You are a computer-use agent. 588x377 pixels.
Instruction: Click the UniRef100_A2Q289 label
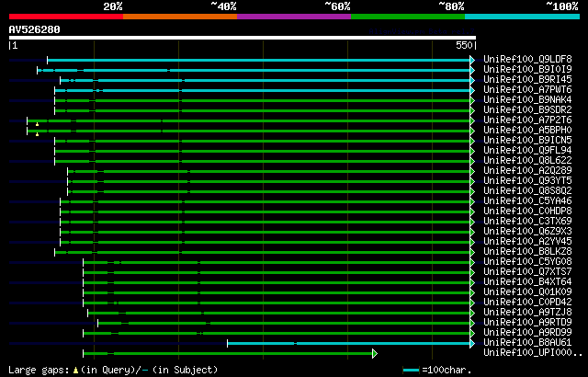click(527, 171)
